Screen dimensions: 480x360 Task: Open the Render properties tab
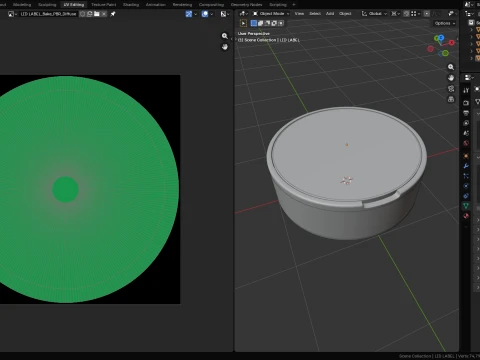(466, 103)
